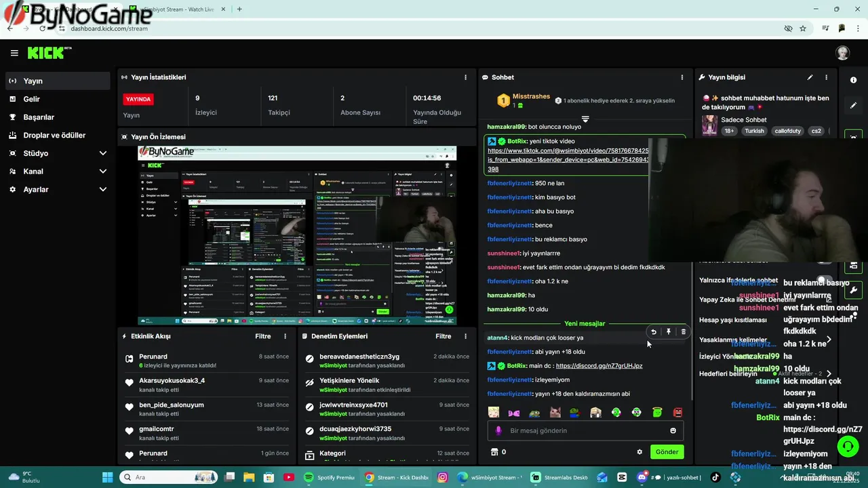The image size is (868, 488).
Task: Open Spotify Premium from taskbar
Action: (x=331, y=477)
